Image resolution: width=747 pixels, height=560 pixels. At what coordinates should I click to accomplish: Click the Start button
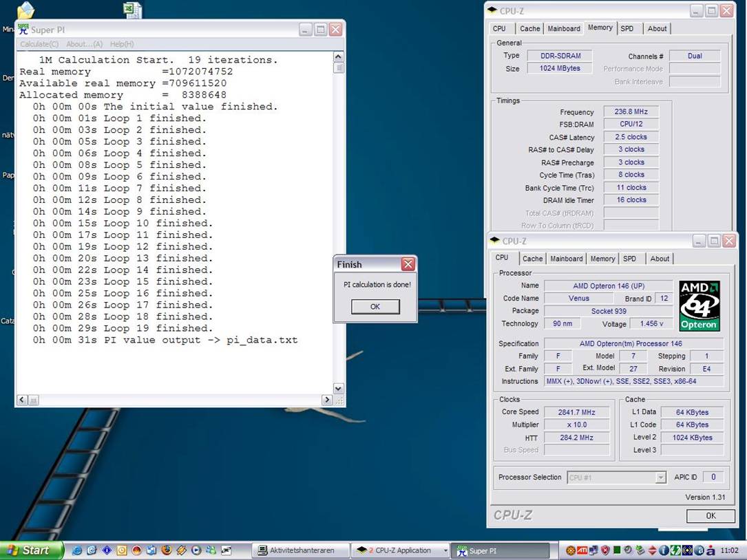32,550
